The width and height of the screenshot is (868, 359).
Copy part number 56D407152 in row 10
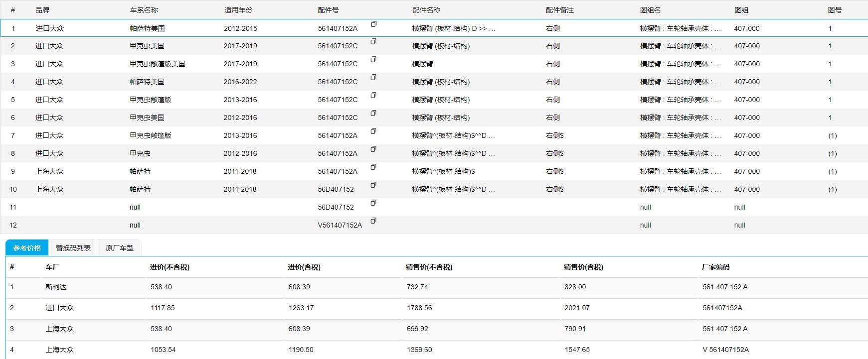373,185
